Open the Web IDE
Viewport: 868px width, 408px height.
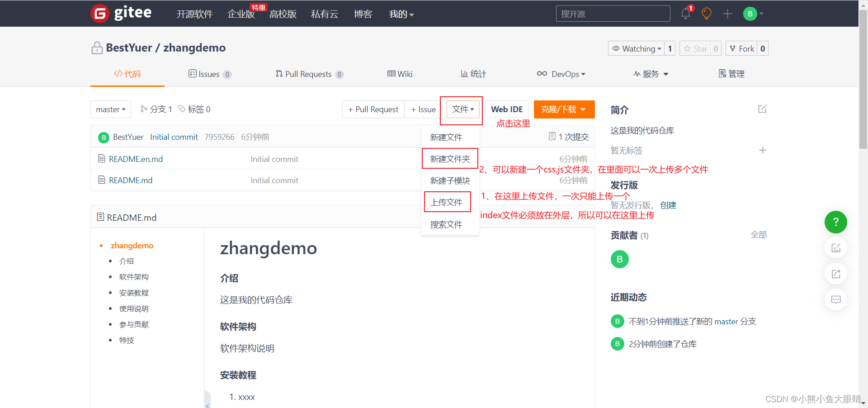507,109
